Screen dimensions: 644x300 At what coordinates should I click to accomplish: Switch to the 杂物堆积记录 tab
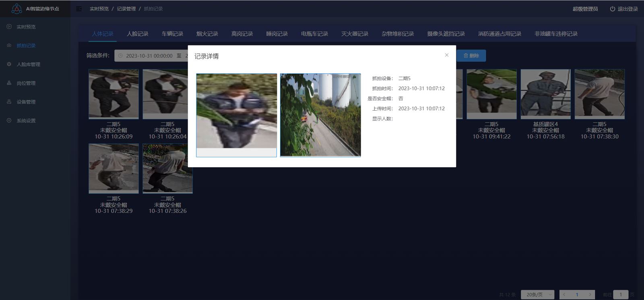coord(398,34)
